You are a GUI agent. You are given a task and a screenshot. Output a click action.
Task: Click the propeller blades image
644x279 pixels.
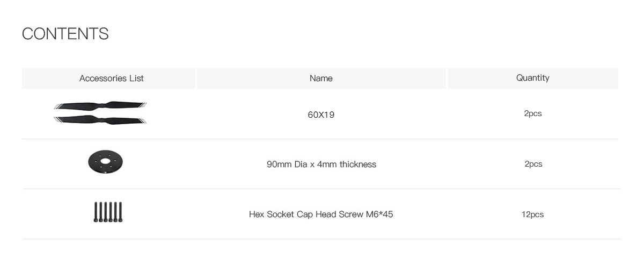pyautogui.click(x=100, y=112)
